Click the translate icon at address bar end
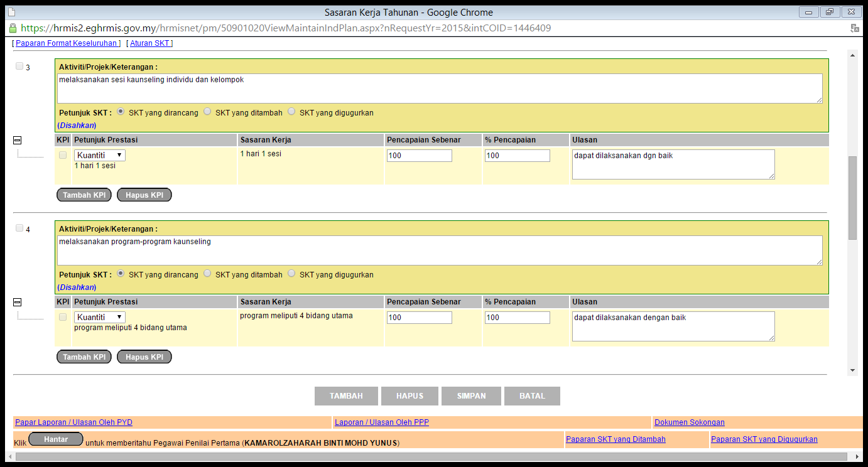 point(855,28)
